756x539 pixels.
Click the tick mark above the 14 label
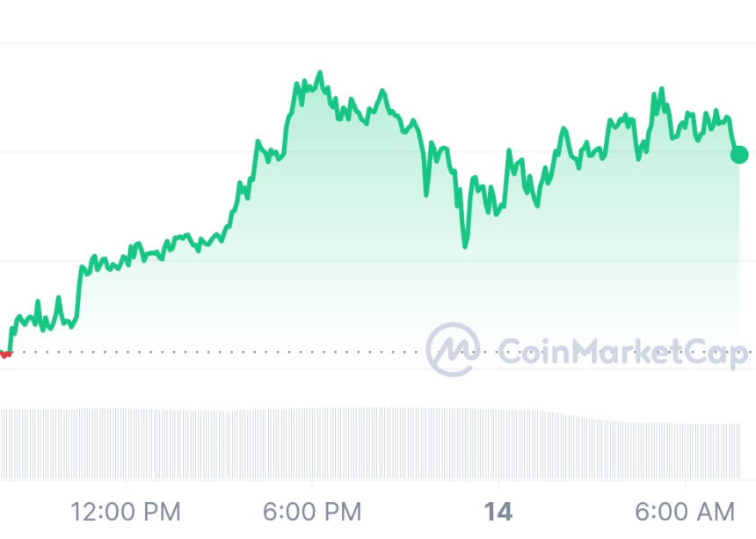tap(498, 484)
